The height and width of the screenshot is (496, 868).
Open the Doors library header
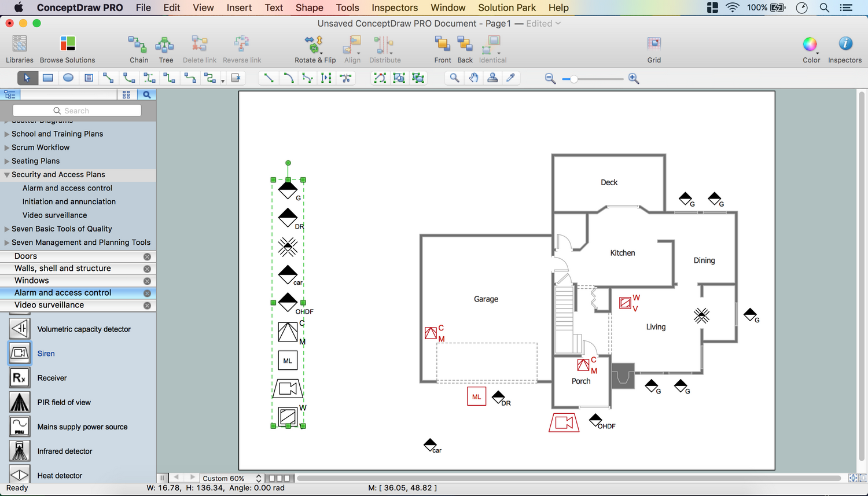[78, 256]
